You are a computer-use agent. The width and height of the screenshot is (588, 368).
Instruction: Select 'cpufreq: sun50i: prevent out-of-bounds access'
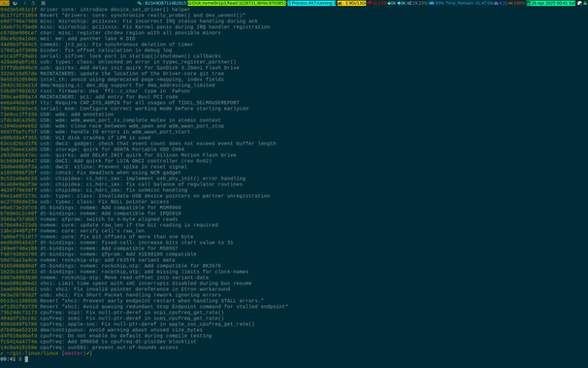pos(89,347)
